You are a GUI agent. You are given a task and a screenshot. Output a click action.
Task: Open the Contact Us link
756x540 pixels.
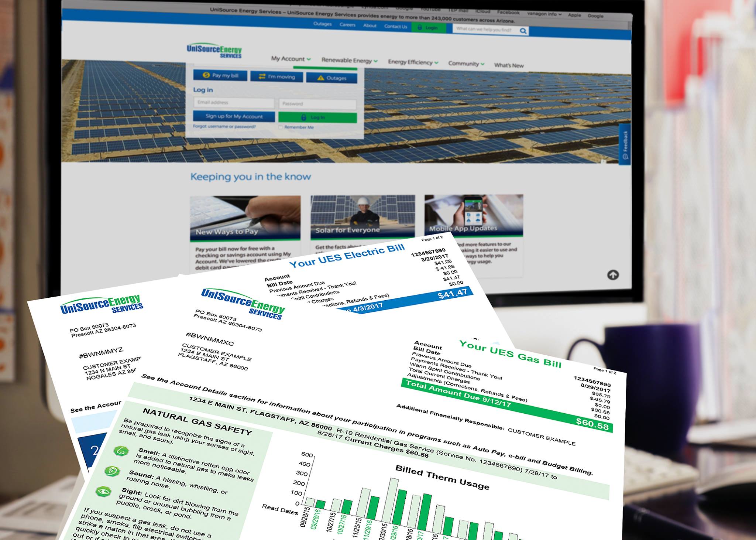[395, 27]
